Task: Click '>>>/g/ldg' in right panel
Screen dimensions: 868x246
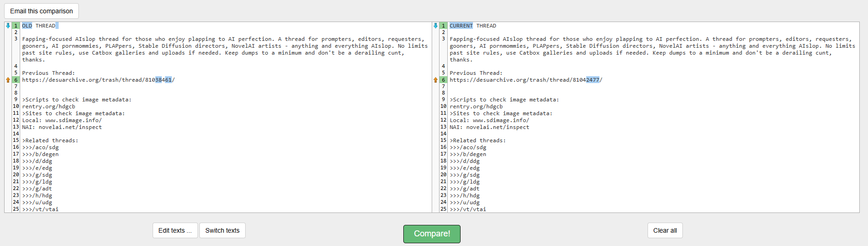Action: pos(465,182)
